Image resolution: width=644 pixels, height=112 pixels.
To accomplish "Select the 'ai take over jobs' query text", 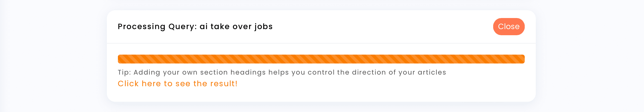I will (x=236, y=27).
